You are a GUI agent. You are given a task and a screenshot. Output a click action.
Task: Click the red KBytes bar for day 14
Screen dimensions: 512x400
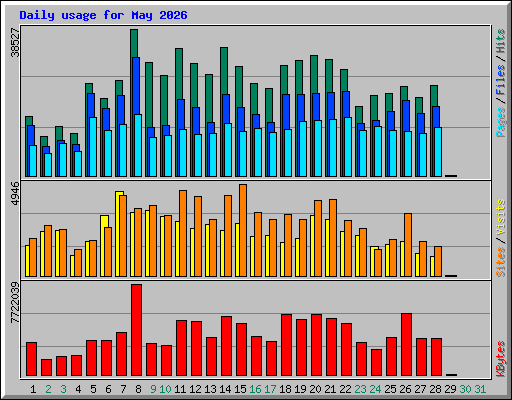point(226,346)
